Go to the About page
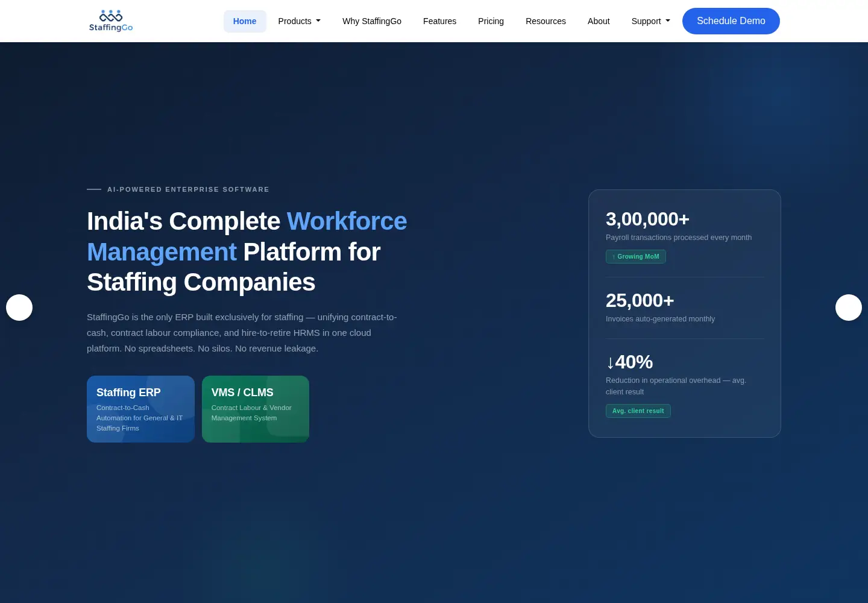868x603 pixels. [599, 21]
